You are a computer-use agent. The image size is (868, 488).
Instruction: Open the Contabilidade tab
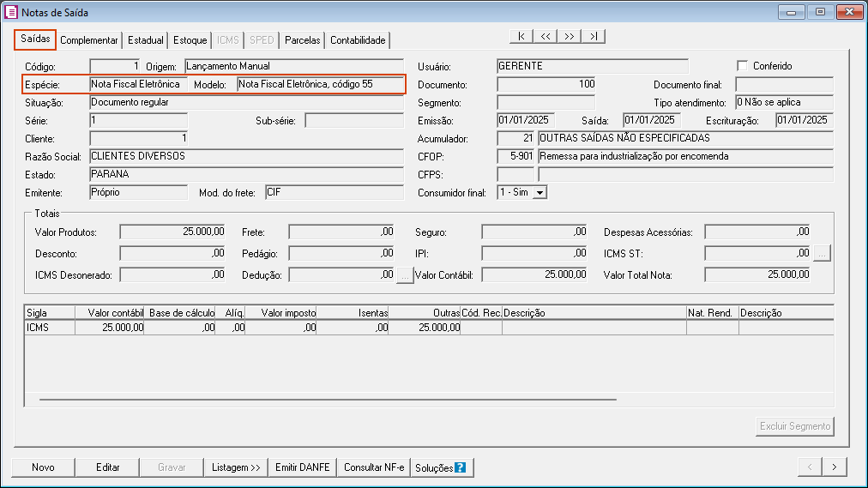click(x=358, y=40)
